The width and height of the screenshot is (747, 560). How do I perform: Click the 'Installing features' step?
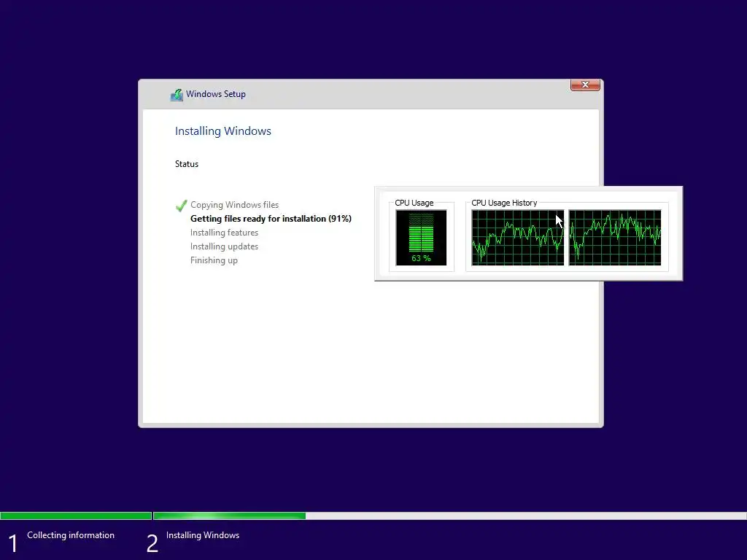click(x=224, y=233)
